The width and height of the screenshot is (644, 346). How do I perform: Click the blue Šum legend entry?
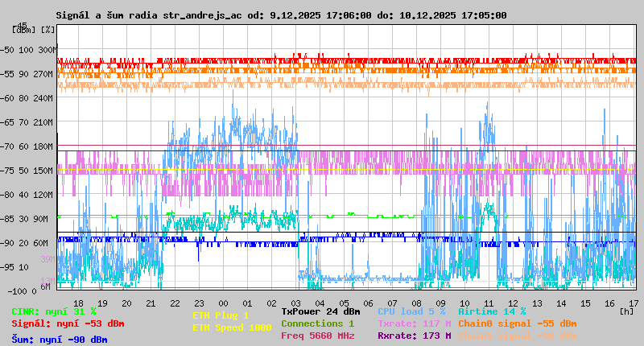[x=60, y=340]
